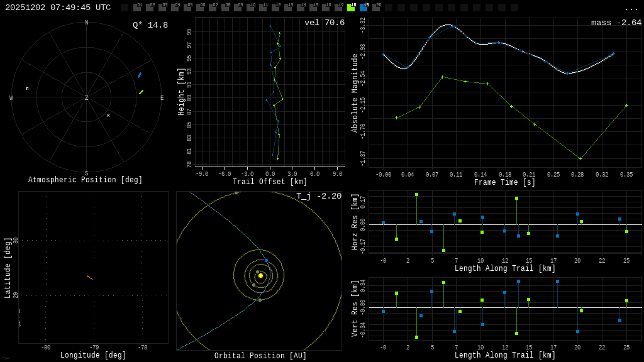Viewport: 644px width, 362px height.
Task: Open the three-dot menu in top corner
Action: pos(631,8)
